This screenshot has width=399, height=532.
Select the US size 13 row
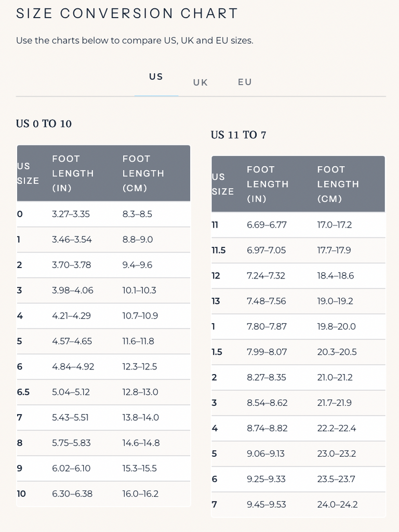pyautogui.click(x=298, y=301)
